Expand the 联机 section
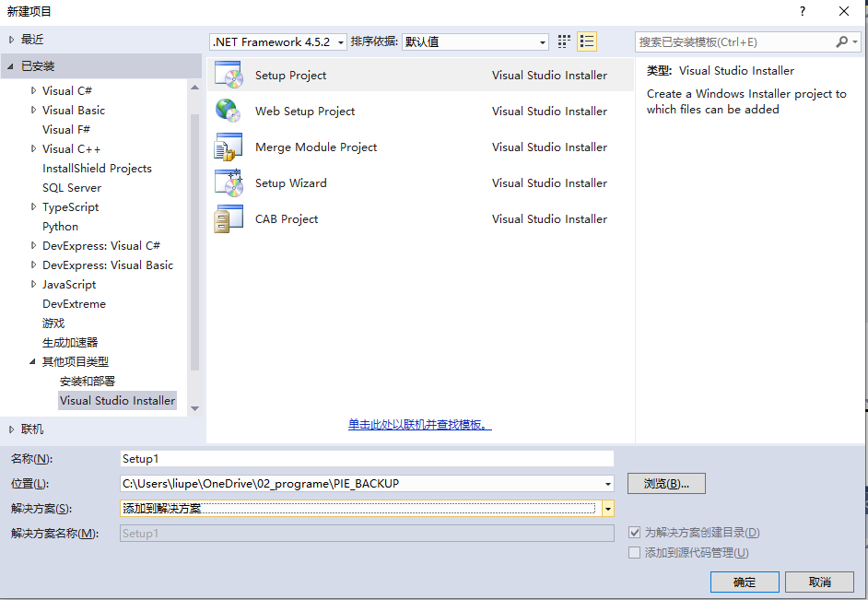The width and height of the screenshot is (868, 600). (12, 429)
